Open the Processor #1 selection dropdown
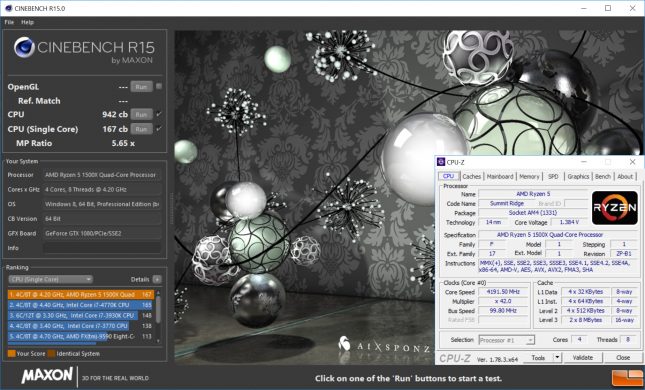 506,340
